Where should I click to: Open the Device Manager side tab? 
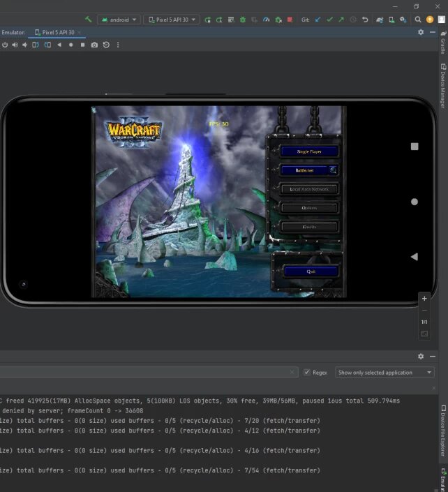pos(443,85)
